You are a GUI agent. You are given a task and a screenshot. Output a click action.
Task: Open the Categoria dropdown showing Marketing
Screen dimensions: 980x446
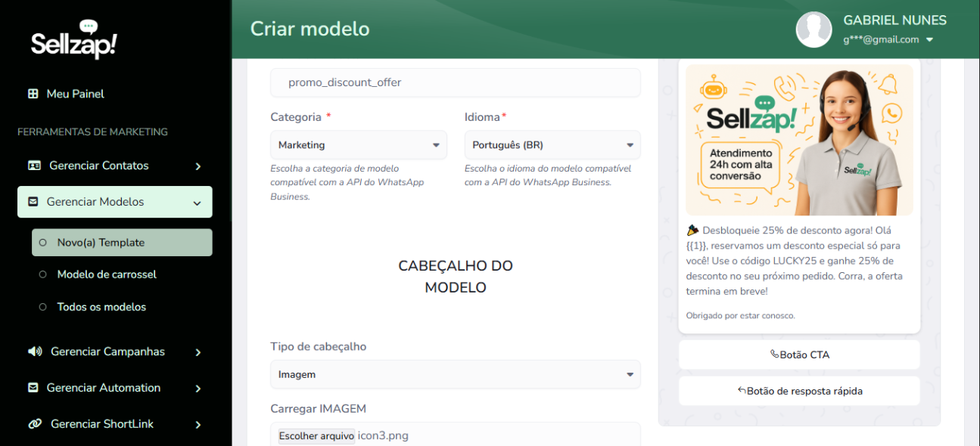pyautogui.click(x=358, y=145)
